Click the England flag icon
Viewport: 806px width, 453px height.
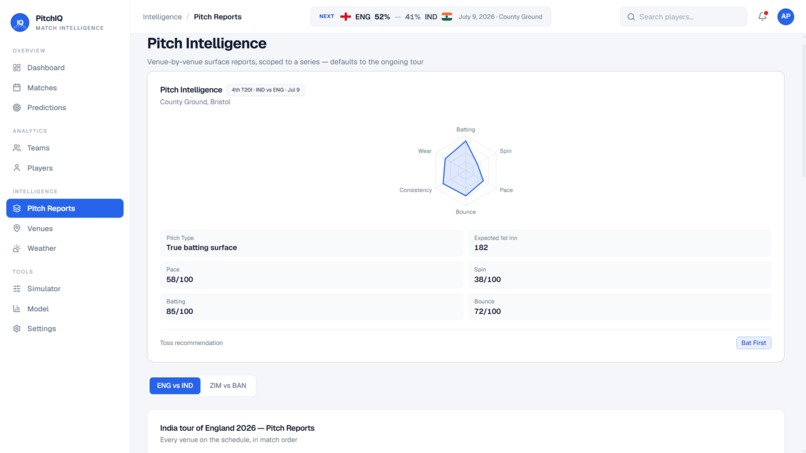point(345,16)
